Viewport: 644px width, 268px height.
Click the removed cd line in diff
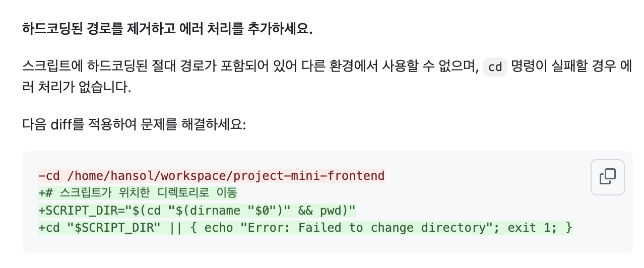pyautogui.click(x=211, y=176)
